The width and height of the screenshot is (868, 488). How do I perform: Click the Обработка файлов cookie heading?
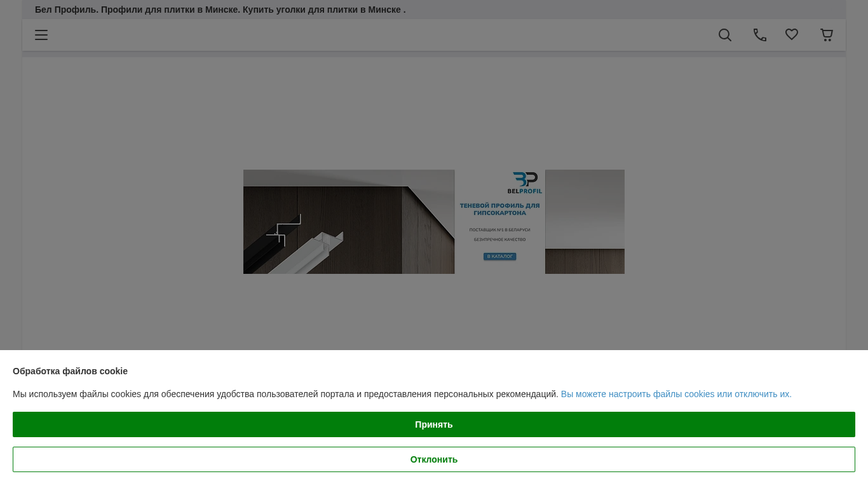pyautogui.click(x=70, y=371)
